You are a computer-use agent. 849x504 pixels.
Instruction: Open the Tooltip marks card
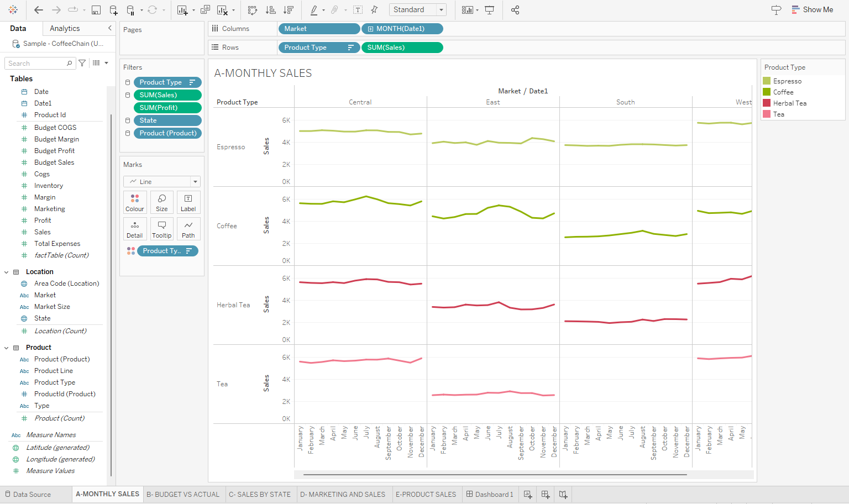coord(162,229)
